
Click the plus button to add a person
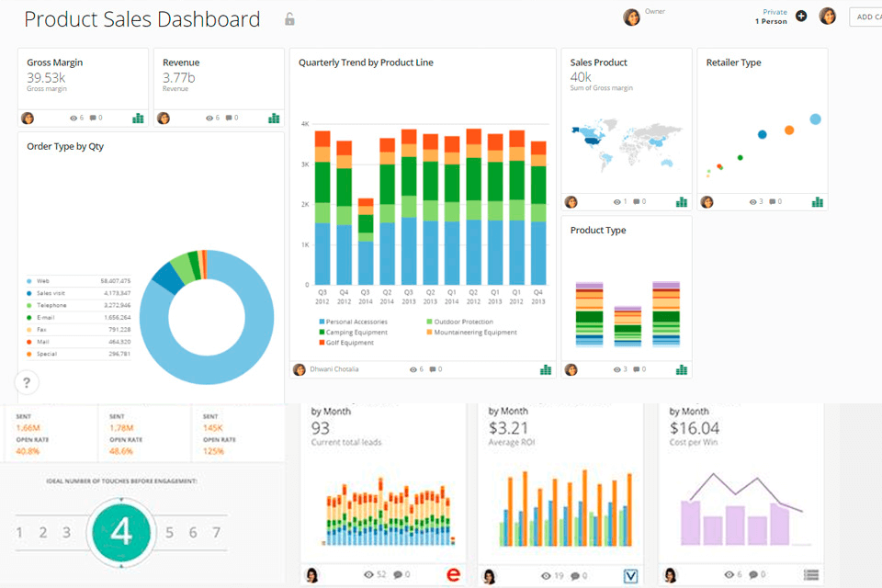[x=801, y=16]
